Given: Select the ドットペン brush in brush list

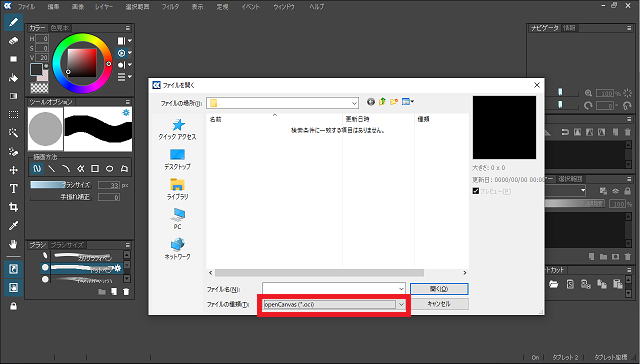Looking at the screenshot, I should click(x=82, y=268).
